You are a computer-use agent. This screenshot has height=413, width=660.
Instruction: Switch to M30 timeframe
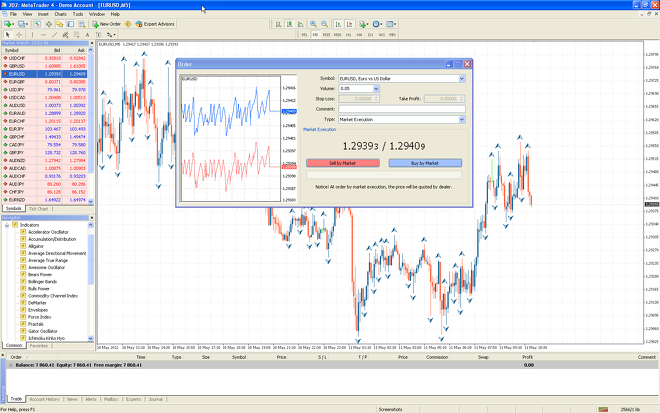(338, 35)
